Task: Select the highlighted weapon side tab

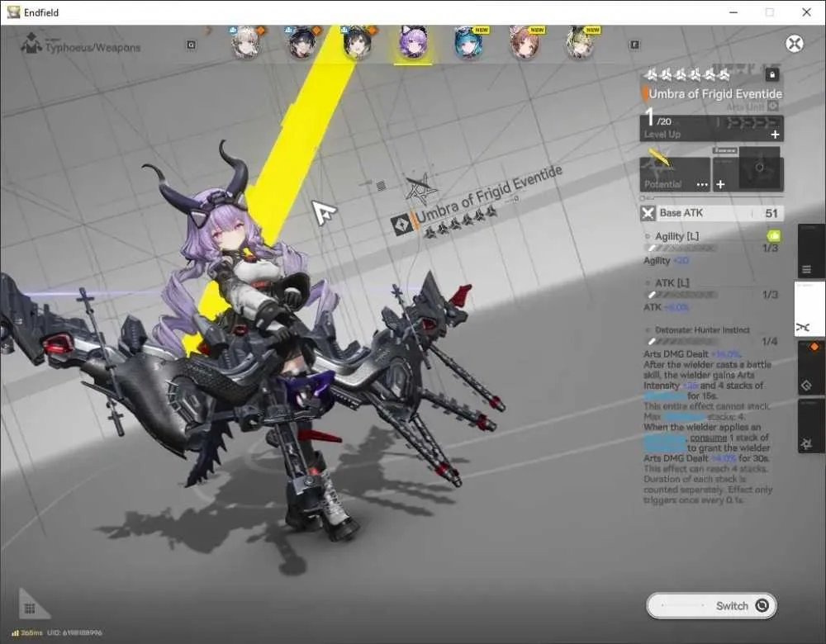Action: point(809,310)
